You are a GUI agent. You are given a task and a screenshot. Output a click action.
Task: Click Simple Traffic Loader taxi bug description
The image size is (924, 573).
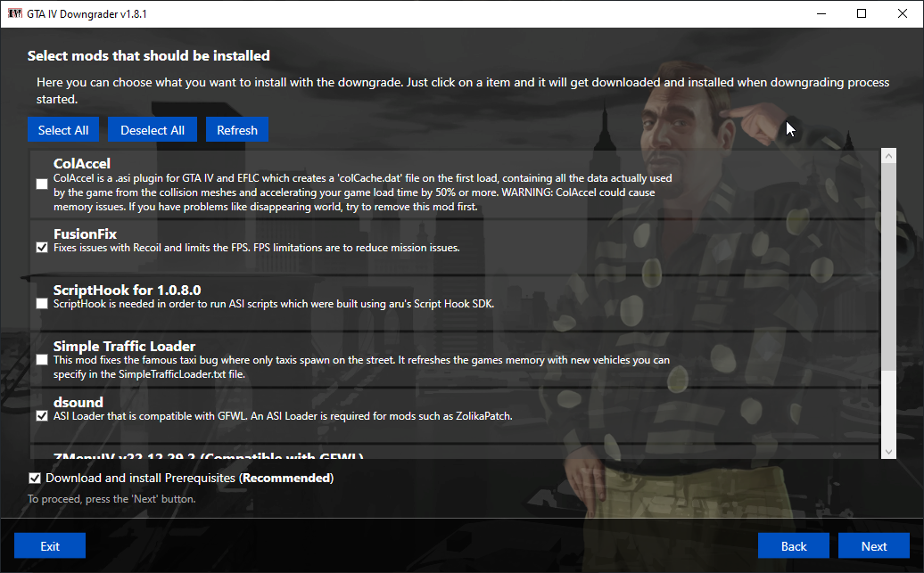[361, 367]
